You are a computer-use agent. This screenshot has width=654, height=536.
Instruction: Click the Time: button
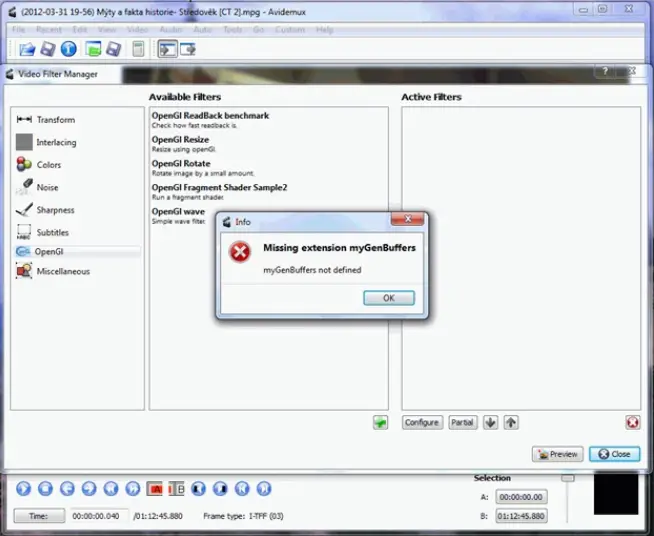39,516
